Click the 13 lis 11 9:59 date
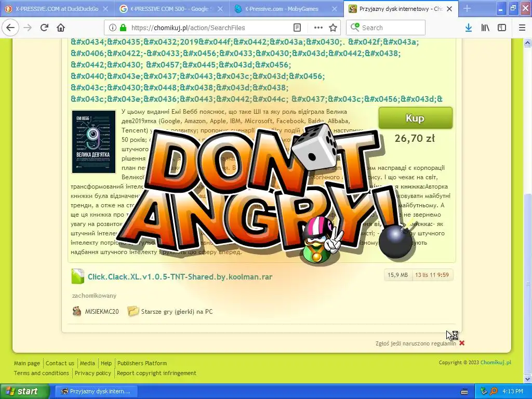The width and height of the screenshot is (532, 399). click(432, 275)
